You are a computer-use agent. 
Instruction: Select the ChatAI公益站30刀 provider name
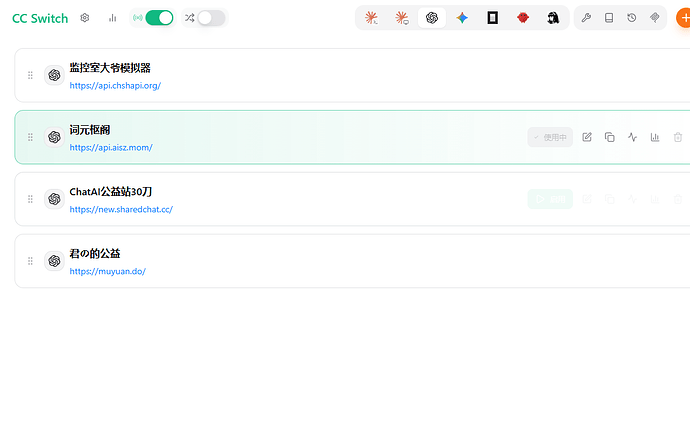tap(111, 192)
